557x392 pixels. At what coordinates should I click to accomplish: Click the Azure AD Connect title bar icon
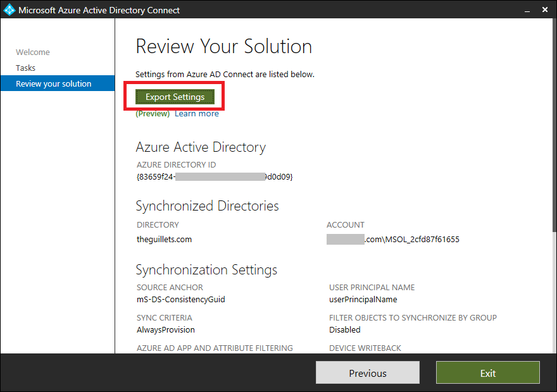tap(9, 10)
